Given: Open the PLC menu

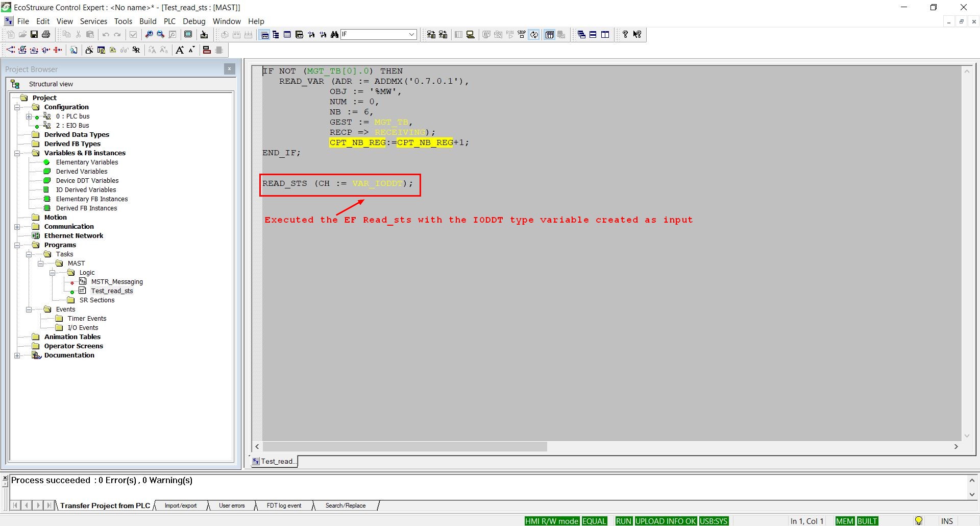Looking at the screenshot, I should [x=169, y=21].
